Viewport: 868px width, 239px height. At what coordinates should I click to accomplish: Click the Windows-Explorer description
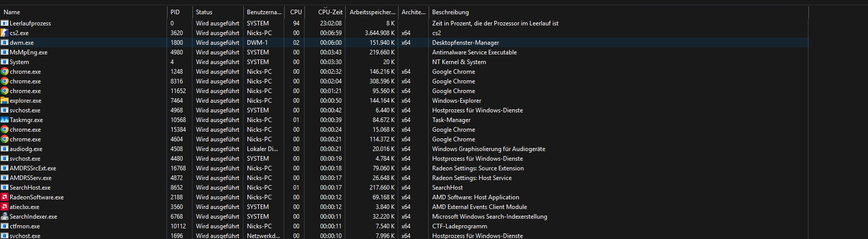pyautogui.click(x=457, y=101)
